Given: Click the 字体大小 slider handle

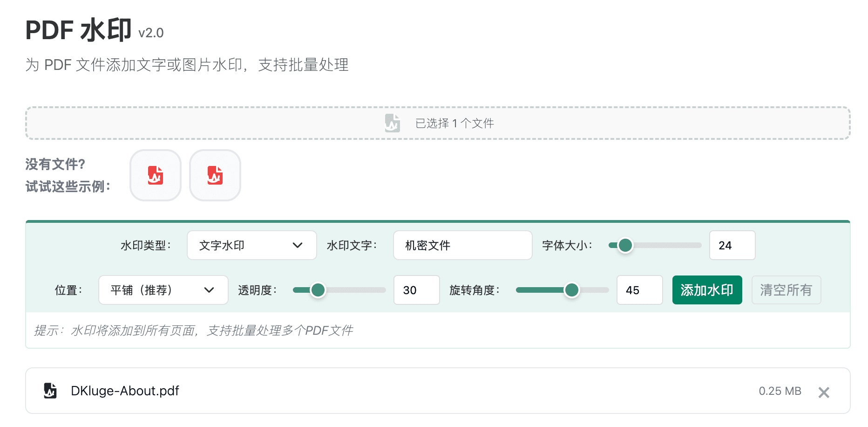Looking at the screenshot, I should coord(625,245).
